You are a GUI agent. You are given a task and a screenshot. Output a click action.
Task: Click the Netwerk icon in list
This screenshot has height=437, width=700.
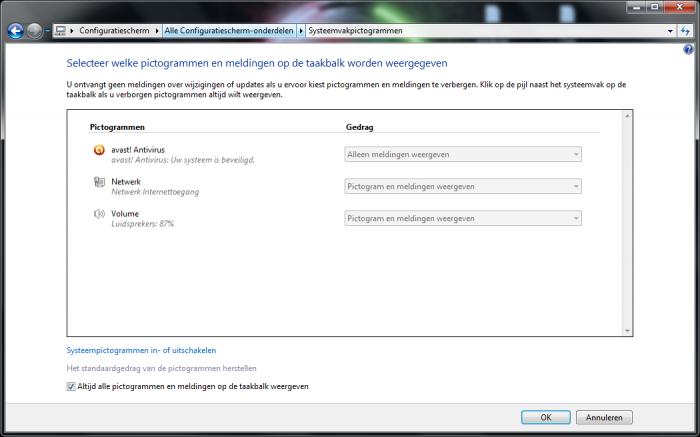(x=99, y=182)
